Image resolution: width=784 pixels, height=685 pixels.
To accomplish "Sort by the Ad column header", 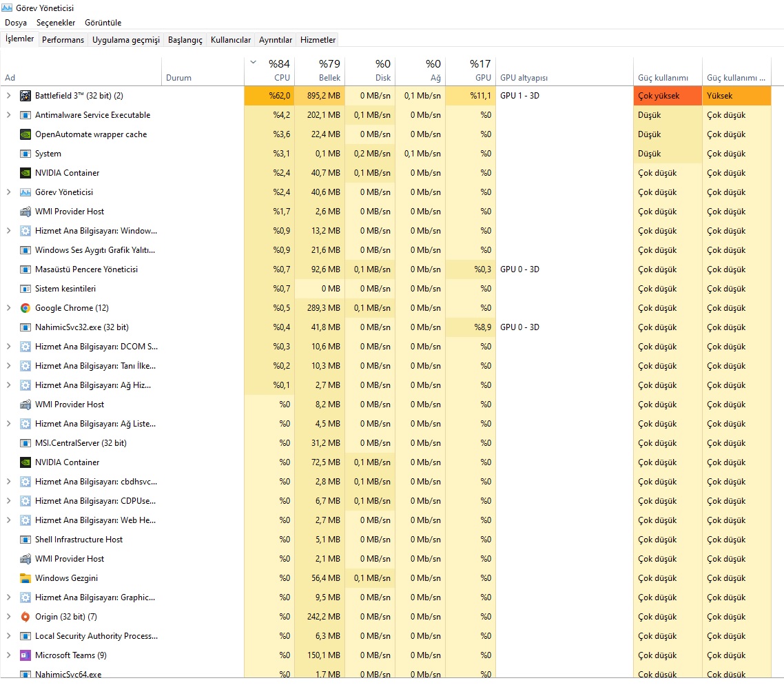I will point(81,70).
